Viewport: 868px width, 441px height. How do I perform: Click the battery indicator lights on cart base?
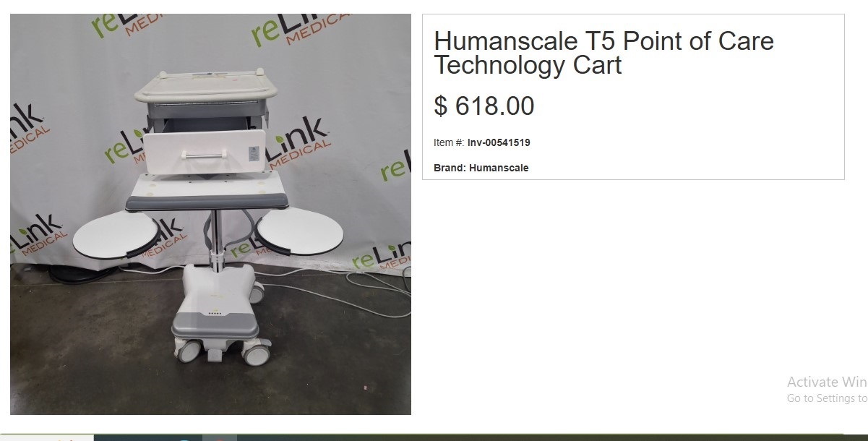(216, 313)
